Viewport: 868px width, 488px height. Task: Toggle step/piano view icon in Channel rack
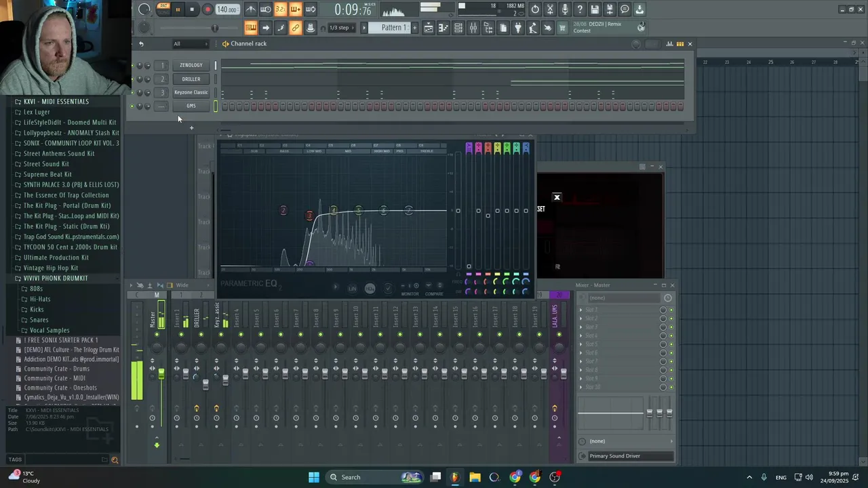pos(680,44)
